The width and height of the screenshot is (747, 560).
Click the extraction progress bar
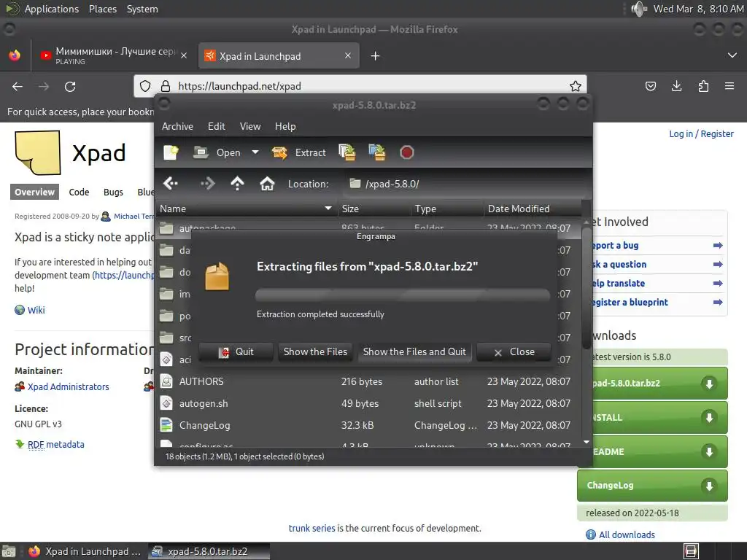(403, 295)
